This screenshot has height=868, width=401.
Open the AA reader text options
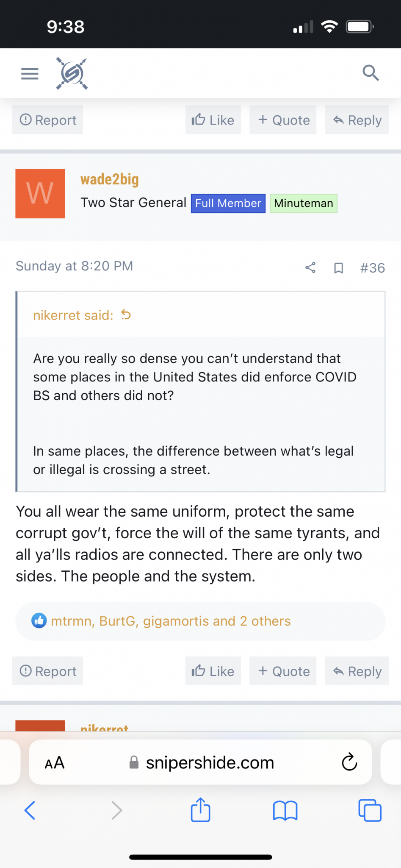point(55,762)
